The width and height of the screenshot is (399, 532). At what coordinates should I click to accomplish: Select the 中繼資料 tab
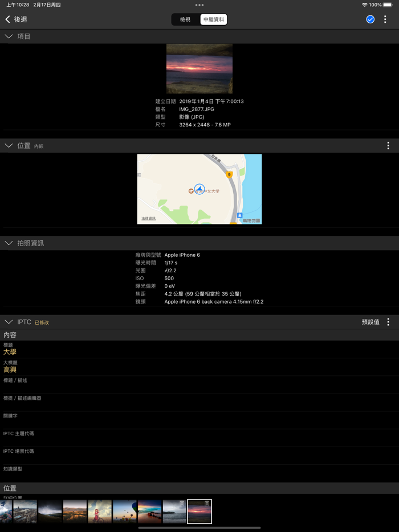pyautogui.click(x=214, y=20)
